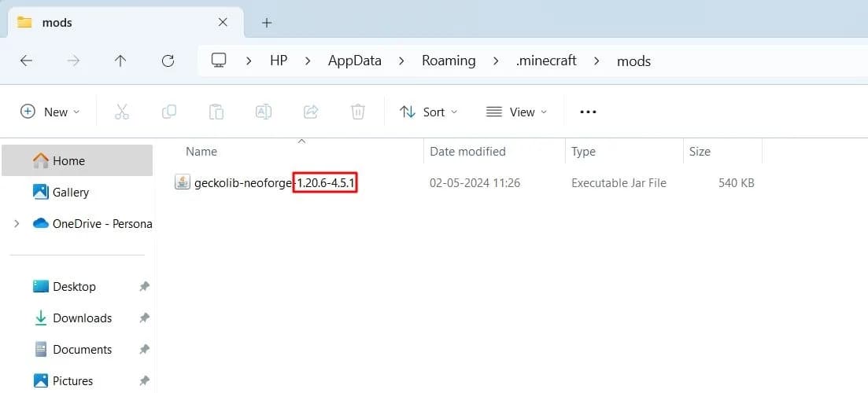Click the Paste clipboard icon
This screenshot has height=393, width=868.
tap(216, 112)
